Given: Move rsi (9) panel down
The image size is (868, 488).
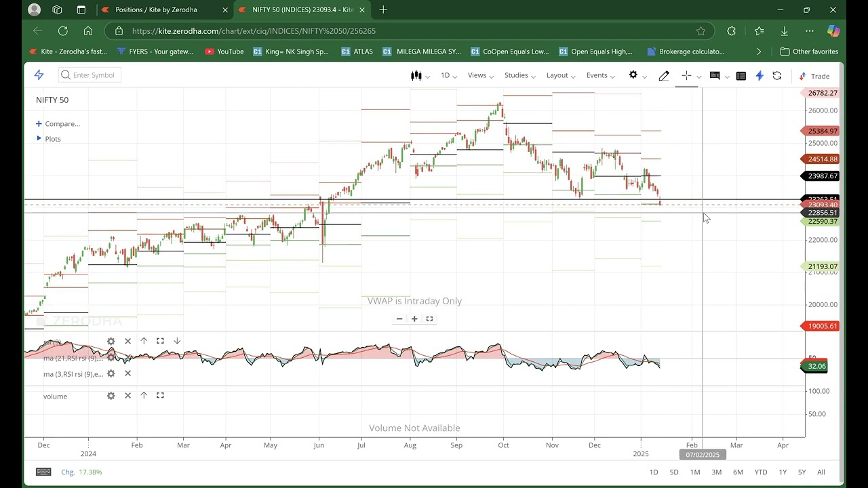Looking at the screenshot, I should [177, 341].
